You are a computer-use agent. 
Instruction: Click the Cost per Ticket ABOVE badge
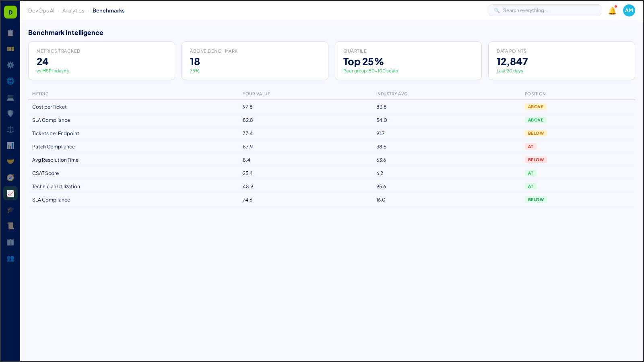tap(535, 107)
